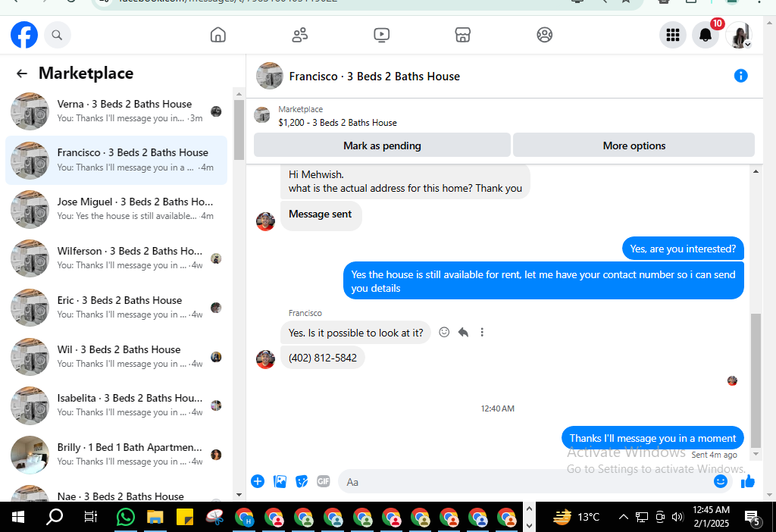The height and width of the screenshot is (532, 776).
Task: Click the Aa message input field
Action: pyautogui.click(x=524, y=481)
